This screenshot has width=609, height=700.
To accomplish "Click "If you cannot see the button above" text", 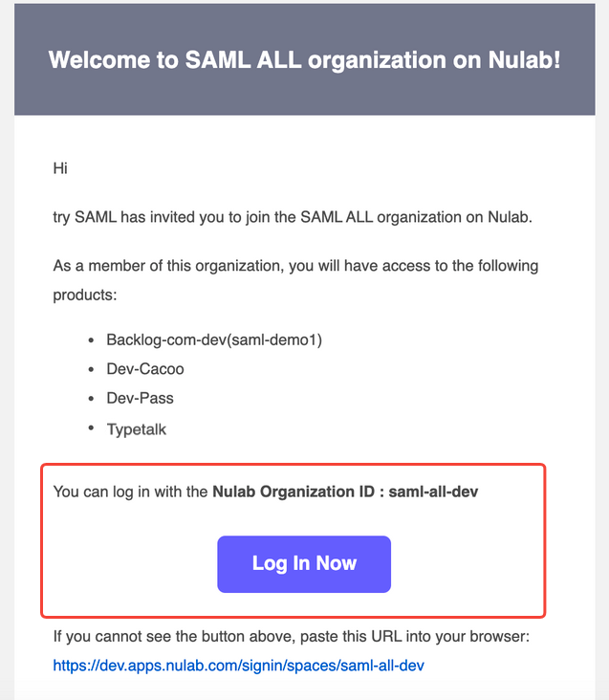I will (x=174, y=637).
